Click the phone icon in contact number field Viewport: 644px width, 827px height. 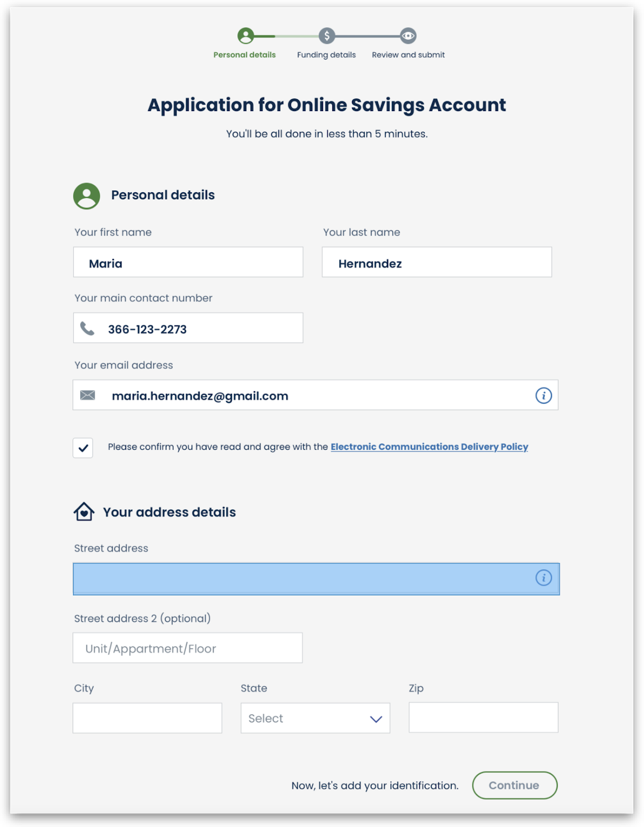[x=87, y=329]
